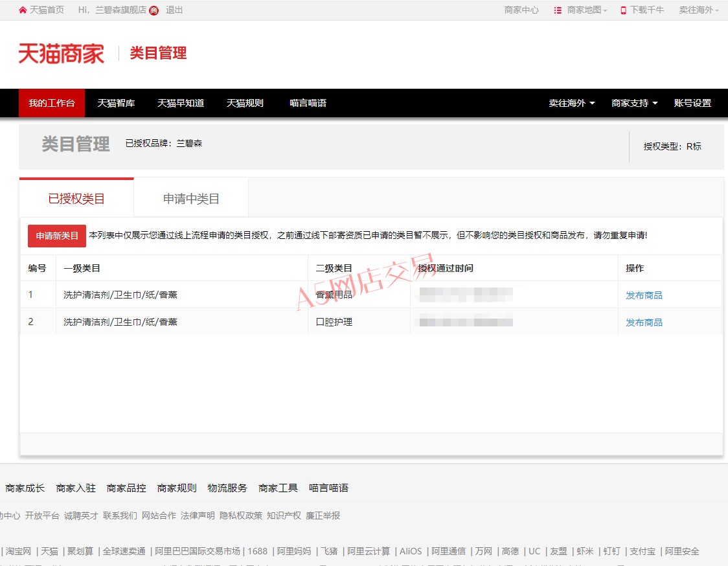Click footer link 阿里云计算
Viewport: 728px width, 566px height.
click(x=369, y=551)
